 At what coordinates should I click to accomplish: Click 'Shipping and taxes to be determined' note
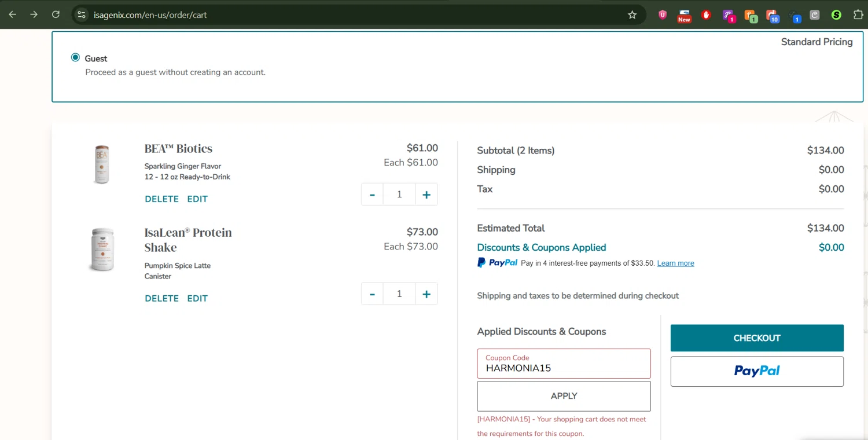coord(578,296)
